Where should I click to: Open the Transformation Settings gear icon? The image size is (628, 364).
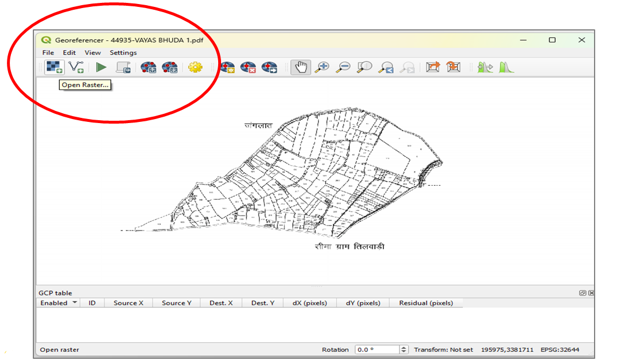[x=196, y=67]
